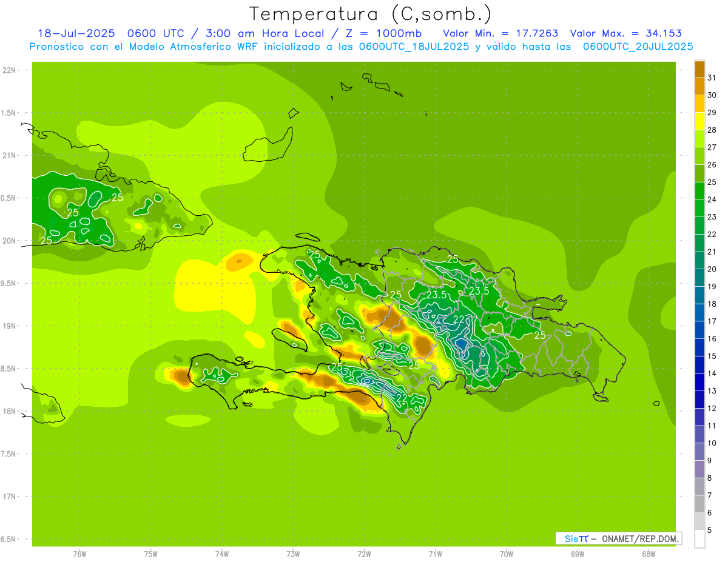This screenshot has height=562, width=728.
Task: Click the '76W' longitude axis label
Action: pos(79,554)
